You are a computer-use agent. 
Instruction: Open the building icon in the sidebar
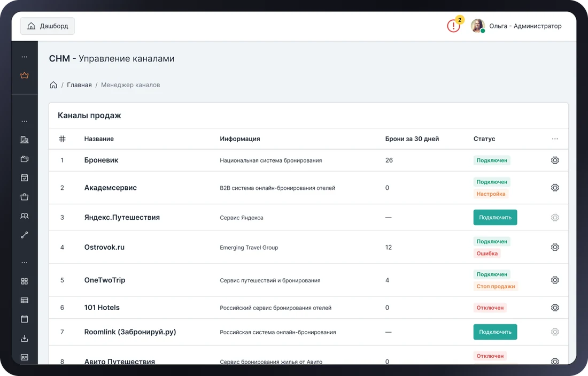pos(25,140)
